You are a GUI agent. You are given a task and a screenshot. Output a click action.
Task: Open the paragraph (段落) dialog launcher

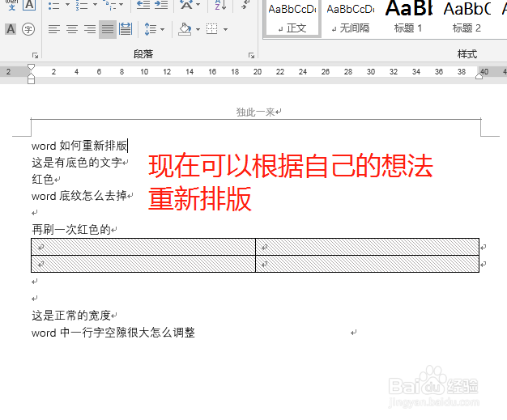click(x=251, y=56)
